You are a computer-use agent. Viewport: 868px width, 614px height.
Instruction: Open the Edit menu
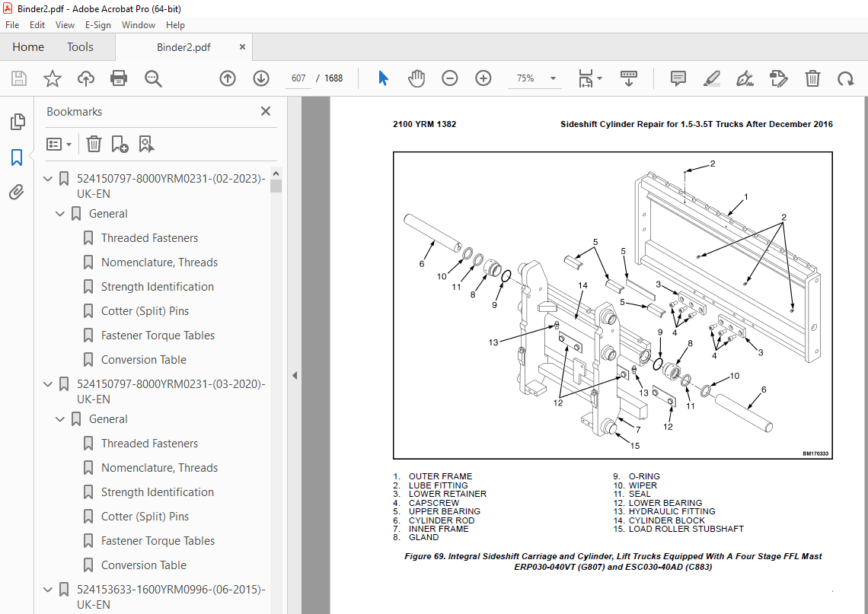pyautogui.click(x=37, y=25)
